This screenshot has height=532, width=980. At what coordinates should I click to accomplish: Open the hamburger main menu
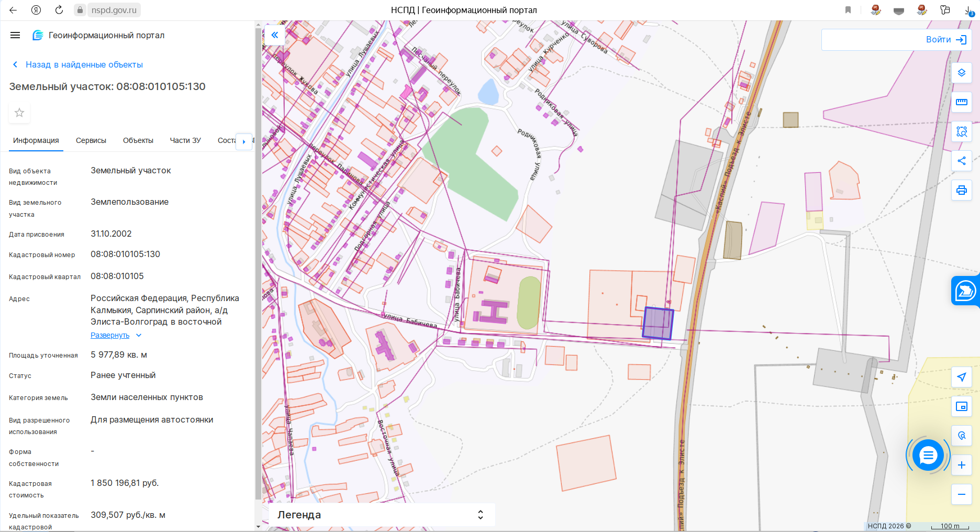point(15,35)
